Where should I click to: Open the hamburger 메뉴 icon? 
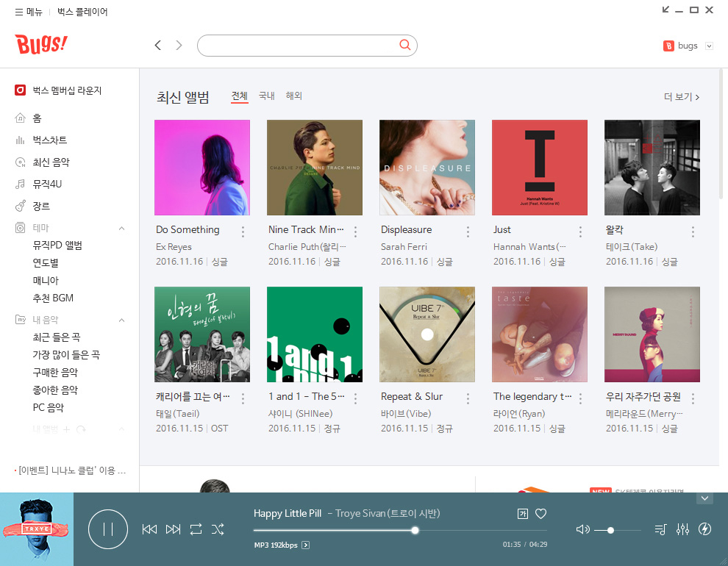click(x=19, y=12)
